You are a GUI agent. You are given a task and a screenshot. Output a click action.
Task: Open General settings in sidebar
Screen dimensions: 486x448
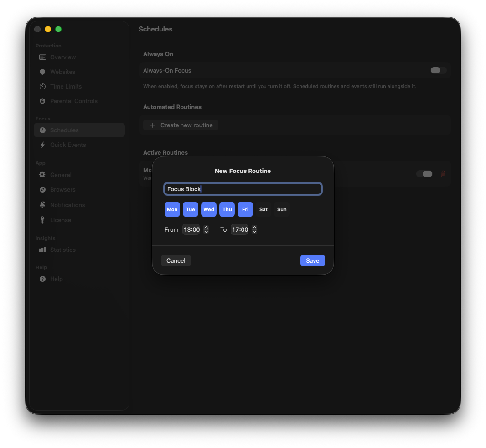pos(79,175)
